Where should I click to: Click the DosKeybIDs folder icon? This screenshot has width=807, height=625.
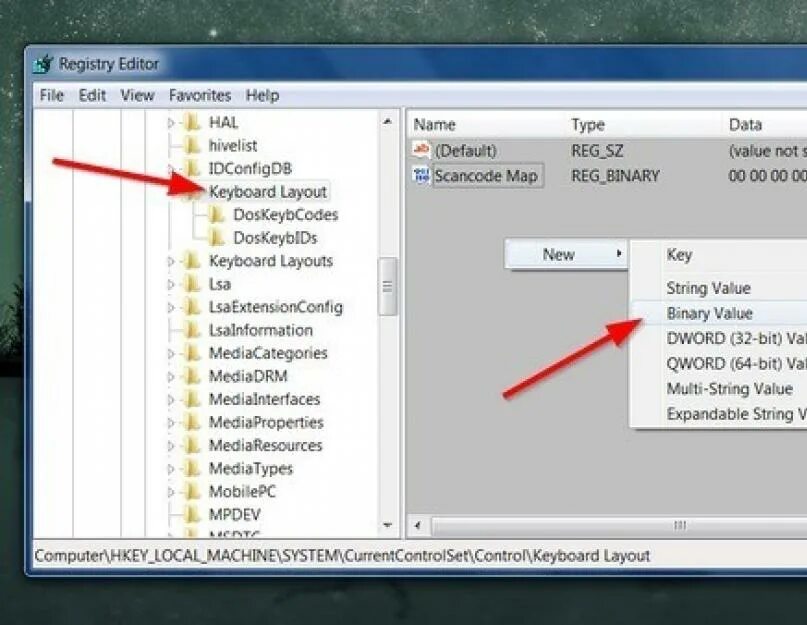tap(217, 238)
